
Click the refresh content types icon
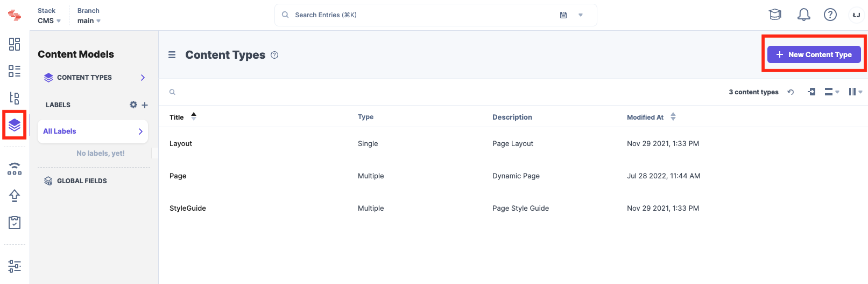pos(791,92)
